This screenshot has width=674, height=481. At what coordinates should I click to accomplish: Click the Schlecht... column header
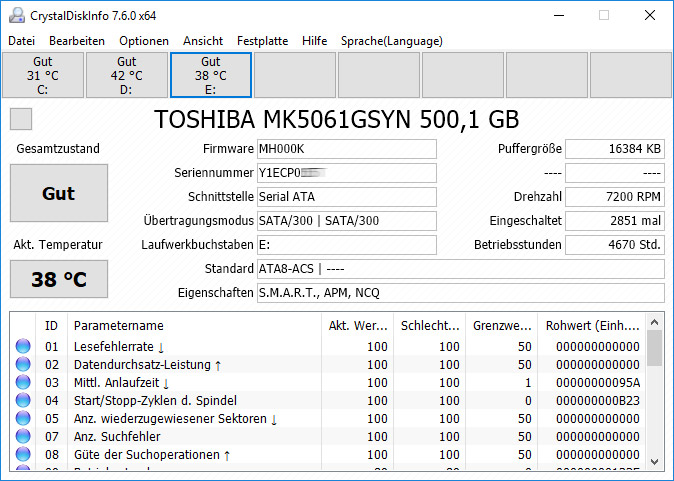[x=430, y=325]
